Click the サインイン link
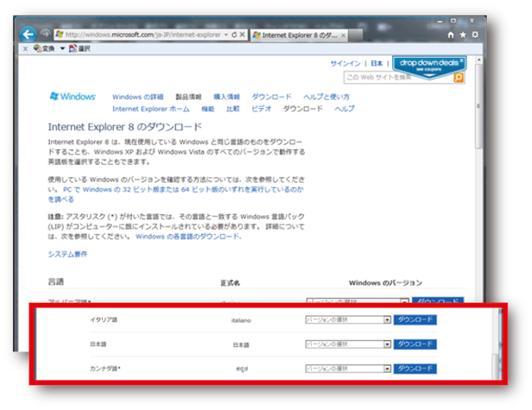Screen dimensions: 532x410 (x=345, y=63)
